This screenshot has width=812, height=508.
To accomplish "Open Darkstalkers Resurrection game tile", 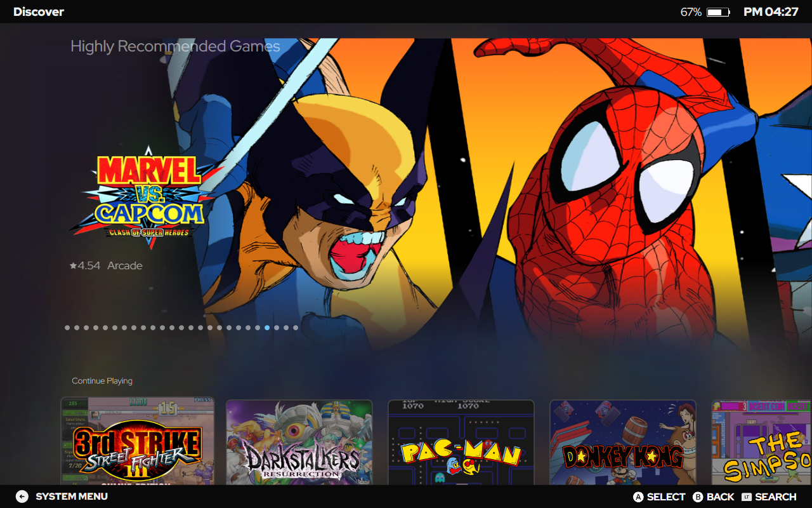I will (299, 443).
